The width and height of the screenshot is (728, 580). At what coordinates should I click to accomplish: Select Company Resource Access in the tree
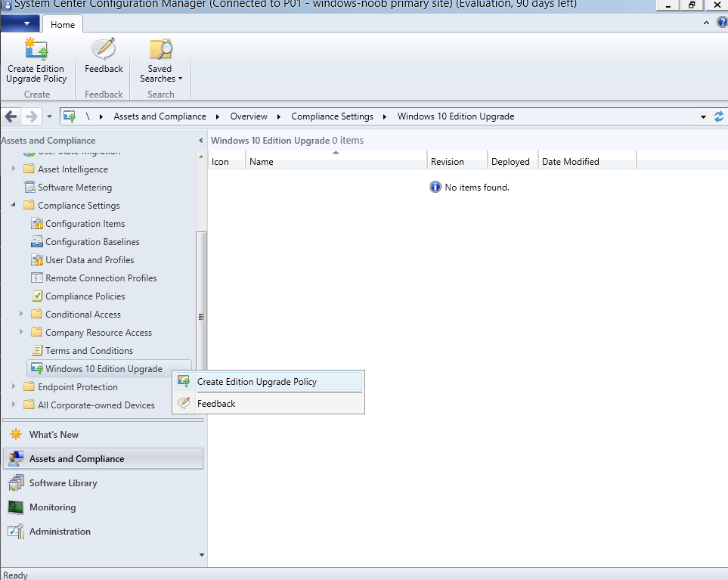(x=99, y=333)
